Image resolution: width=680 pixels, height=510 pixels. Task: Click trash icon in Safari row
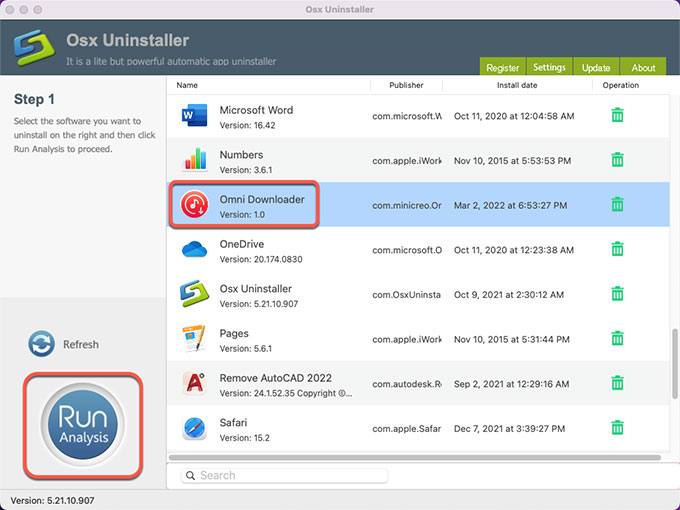pos(618,428)
